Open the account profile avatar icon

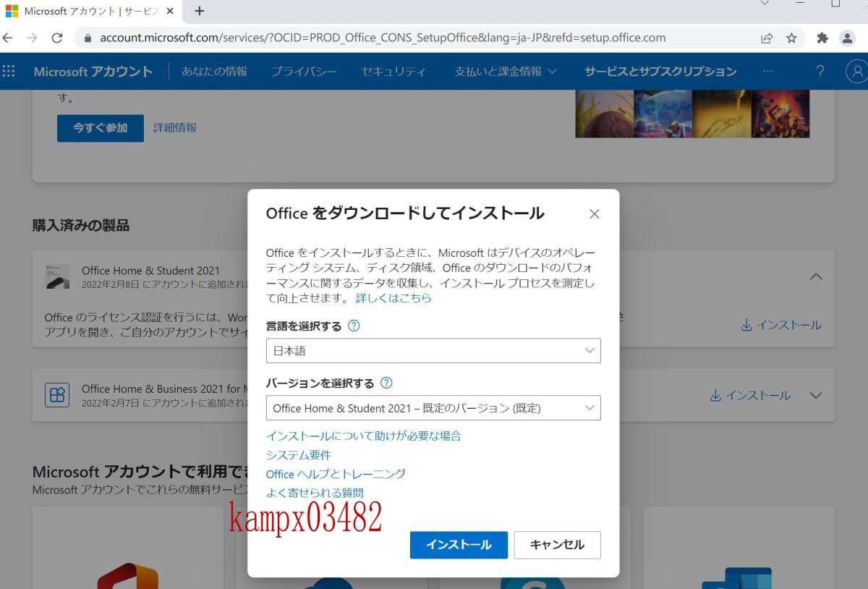click(856, 71)
